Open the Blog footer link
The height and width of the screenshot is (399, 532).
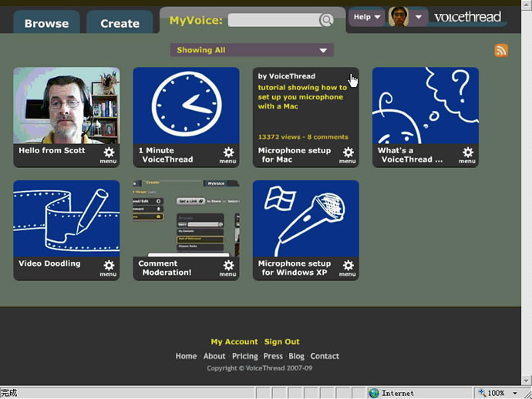297,357
